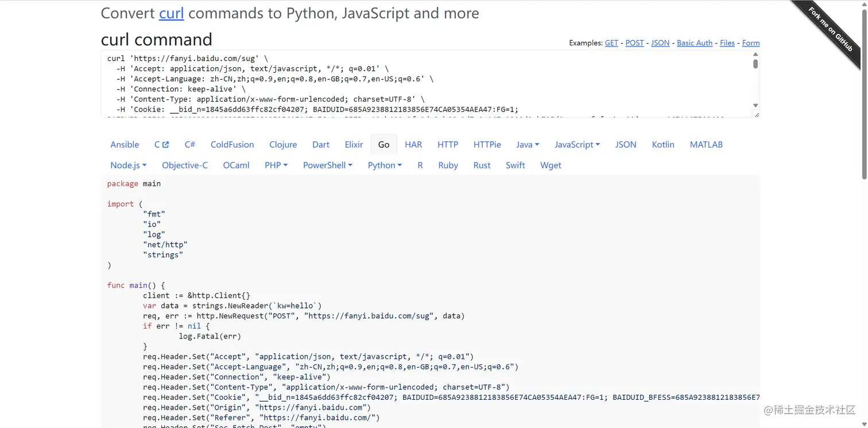This screenshot has width=868, height=428.
Task: Select the Kotlin language tab
Action: [x=663, y=145]
